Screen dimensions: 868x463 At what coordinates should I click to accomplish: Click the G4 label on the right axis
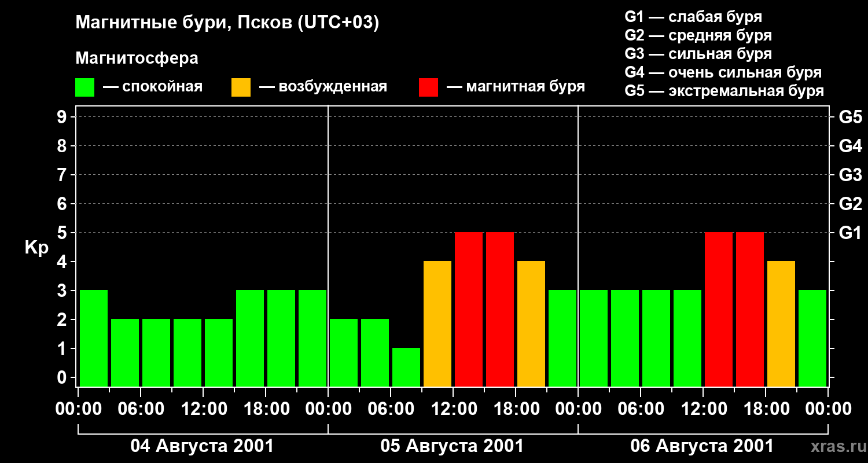tap(850, 146)
